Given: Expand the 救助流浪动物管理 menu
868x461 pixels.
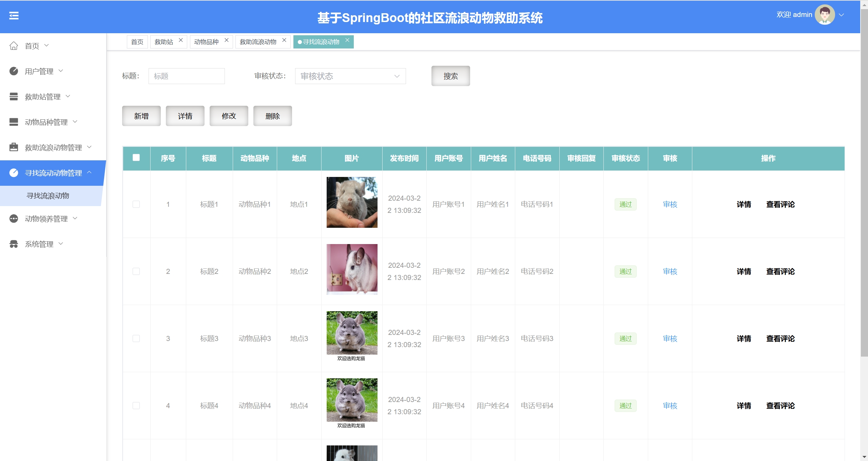Looking at the screenshot, I should pos(89,147).
